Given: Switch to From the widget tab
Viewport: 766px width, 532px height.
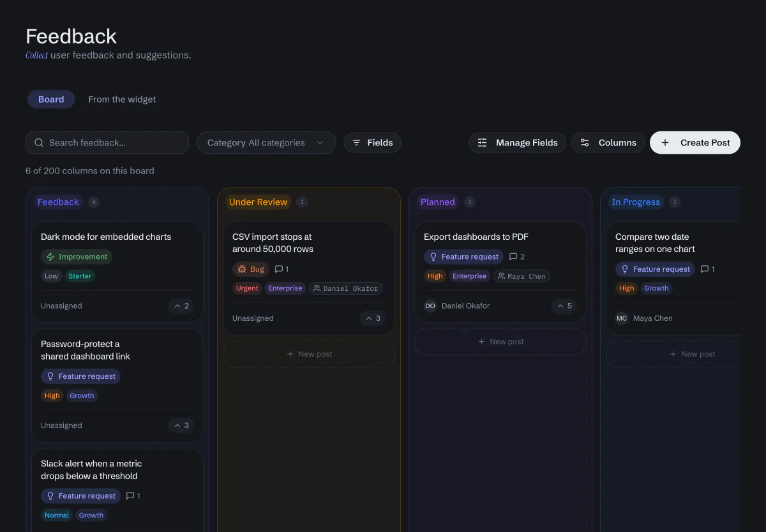Looking at the screenshot, I should (x=122, y=100).
